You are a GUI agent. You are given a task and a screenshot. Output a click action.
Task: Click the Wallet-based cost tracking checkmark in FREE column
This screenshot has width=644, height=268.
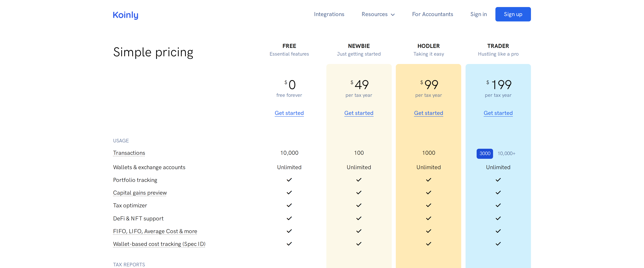click(289, 244)
